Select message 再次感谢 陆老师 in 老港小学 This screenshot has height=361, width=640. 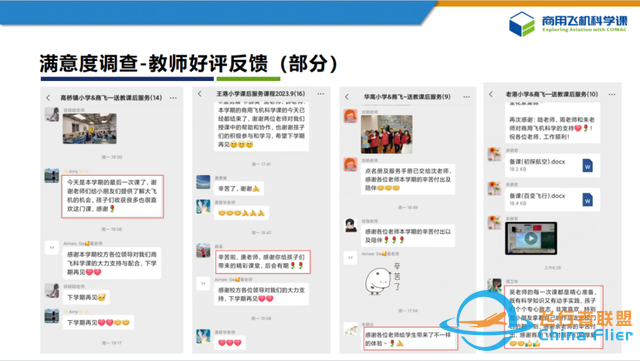tap(553, 123)
